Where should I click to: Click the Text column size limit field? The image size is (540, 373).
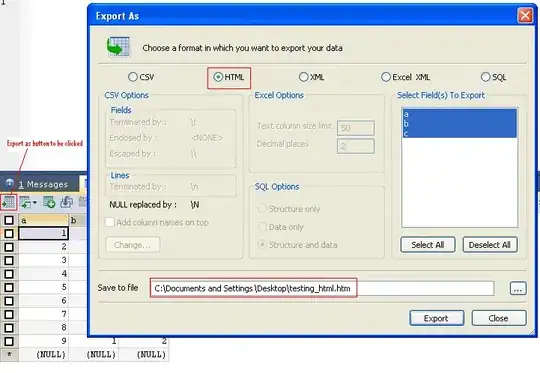(x=356, y=128)
